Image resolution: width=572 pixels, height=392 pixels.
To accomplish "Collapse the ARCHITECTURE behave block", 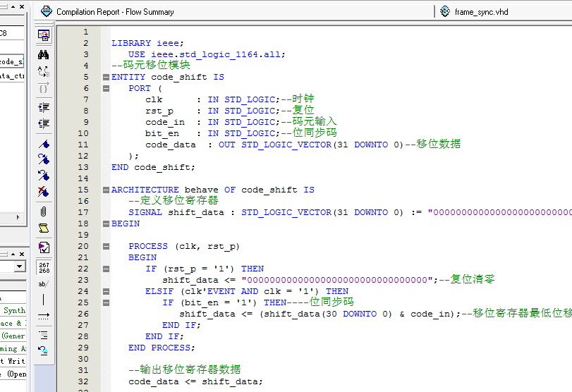I will point(106,190).
